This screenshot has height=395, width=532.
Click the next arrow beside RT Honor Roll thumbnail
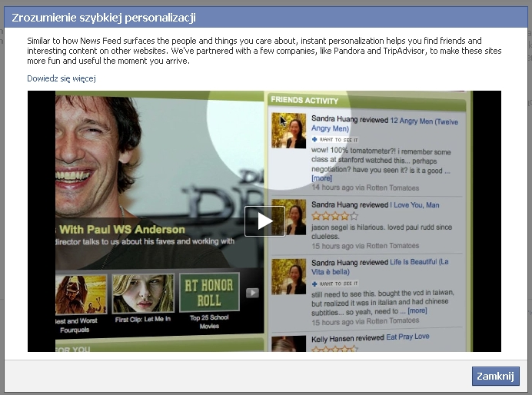252,293
